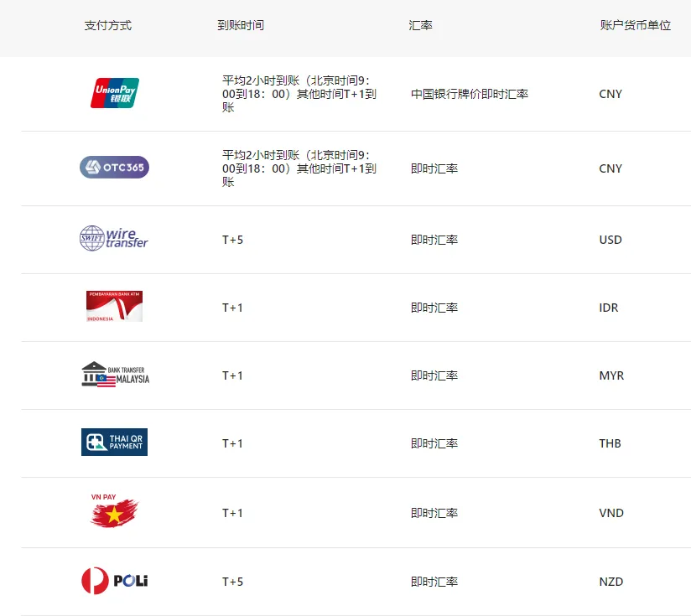Click the 支付方式 column header
The image size is (691, 616).
(108, 25)
